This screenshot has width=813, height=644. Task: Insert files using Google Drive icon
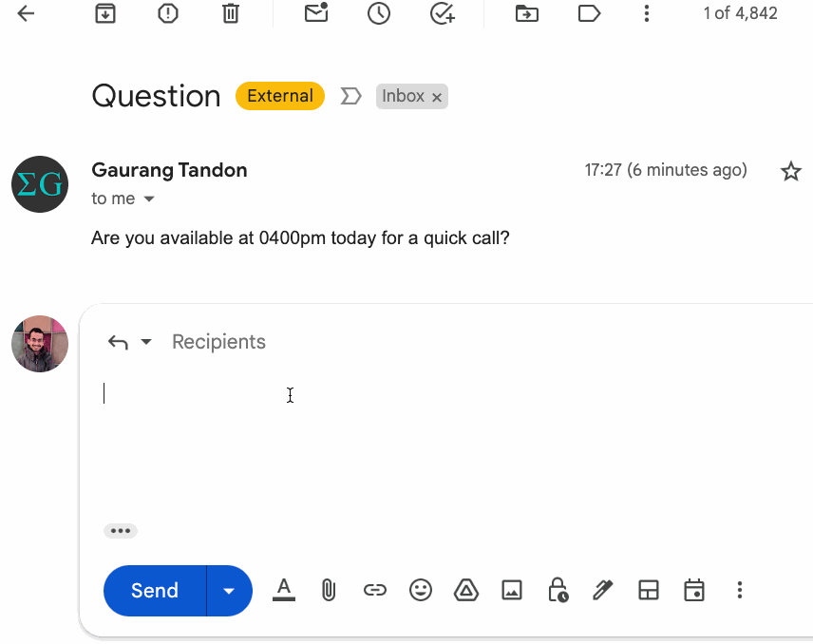coord(466,590)
